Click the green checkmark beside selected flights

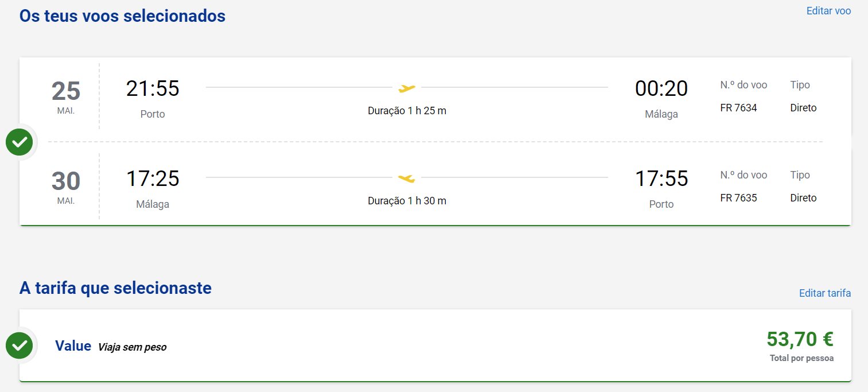[20, 142]
